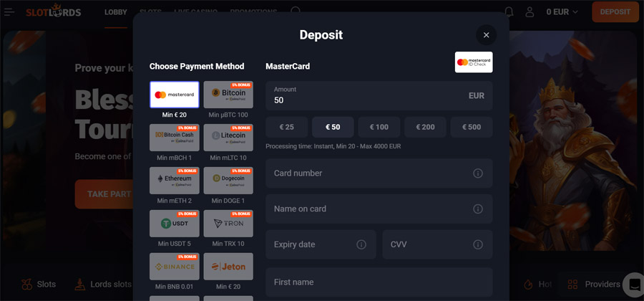Screen dimensions: 644x301
Task: Show Expiry date info icon
Action: 361,244
